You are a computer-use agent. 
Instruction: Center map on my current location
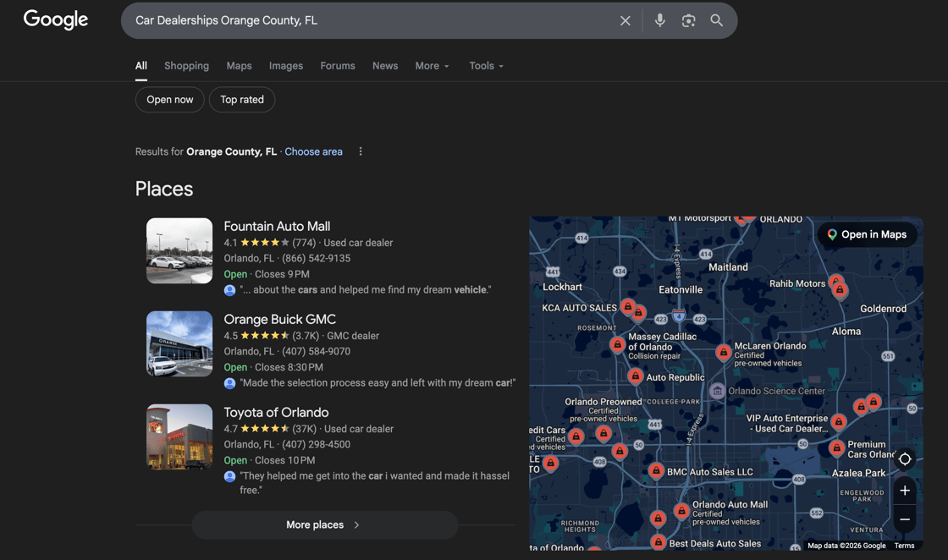[904, 458]
